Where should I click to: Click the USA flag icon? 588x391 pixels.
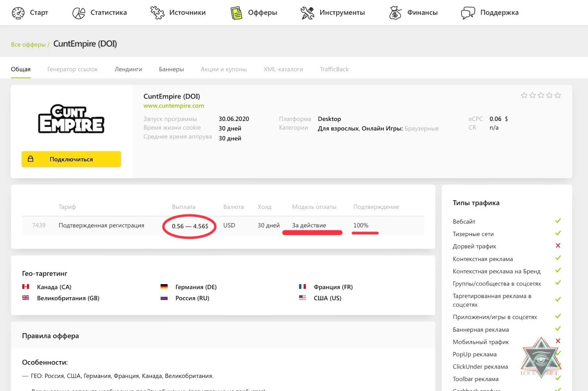pyautogui.click(x=302, y=298)
